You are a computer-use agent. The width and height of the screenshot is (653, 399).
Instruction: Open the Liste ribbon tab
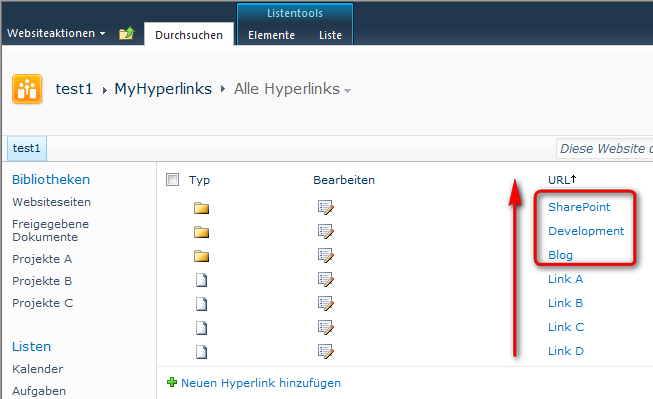click(x=330, y=35)
